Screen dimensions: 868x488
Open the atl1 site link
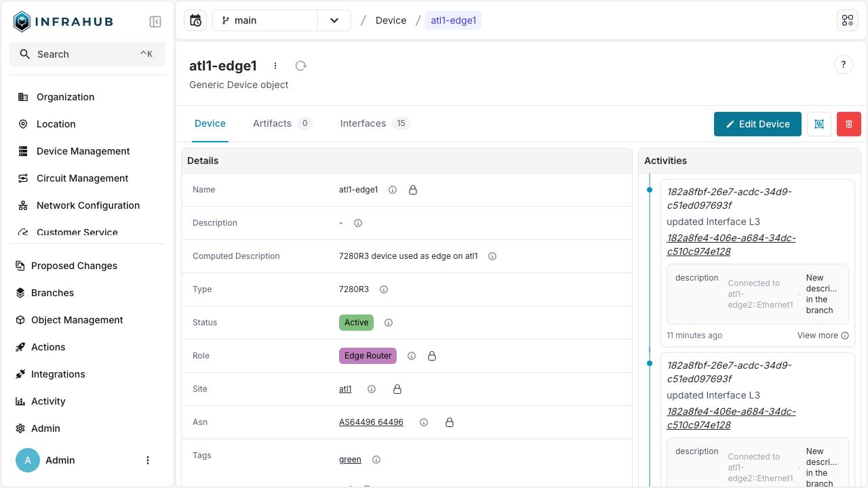coord(345,389)
